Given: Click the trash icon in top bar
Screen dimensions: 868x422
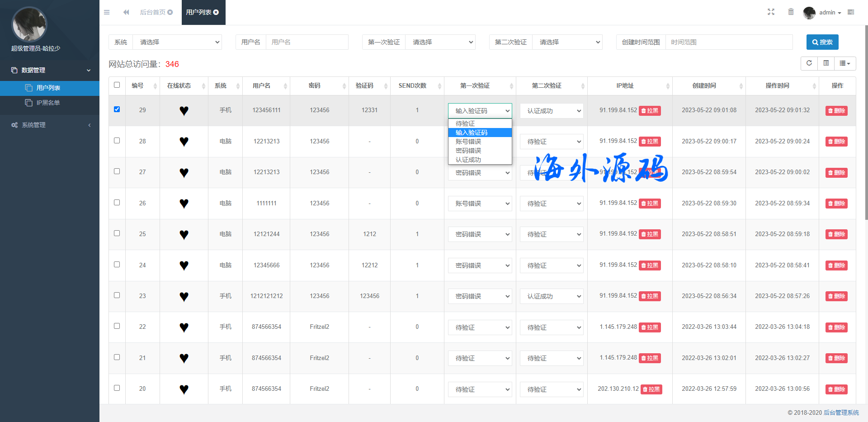Looking at the screenshot, I should 791,12.
